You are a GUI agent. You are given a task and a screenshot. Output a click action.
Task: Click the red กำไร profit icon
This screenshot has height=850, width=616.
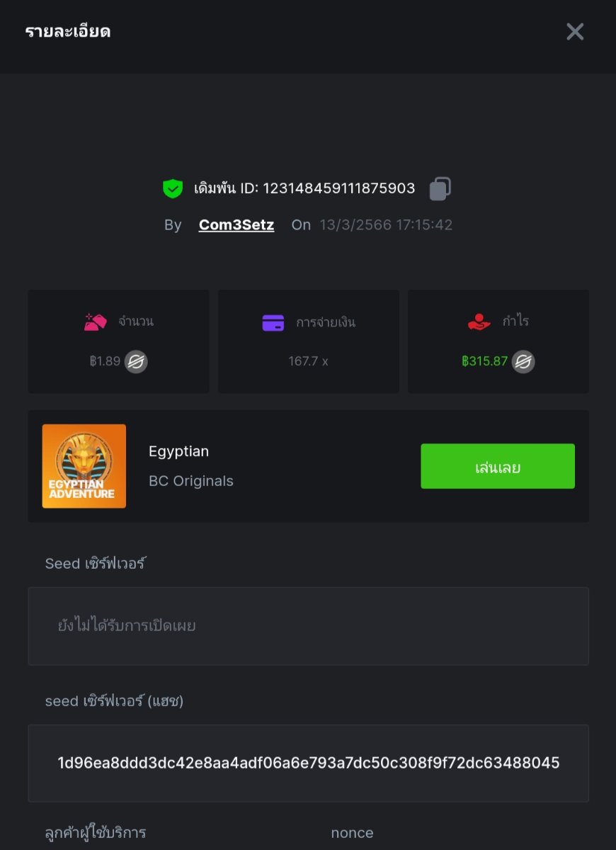pos(479,322)
